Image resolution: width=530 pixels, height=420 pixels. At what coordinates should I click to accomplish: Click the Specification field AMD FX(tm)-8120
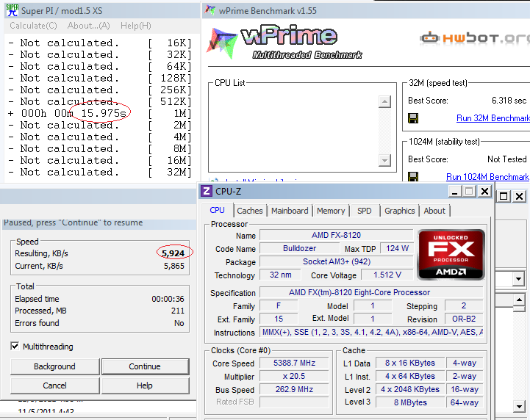click(371, 292)
